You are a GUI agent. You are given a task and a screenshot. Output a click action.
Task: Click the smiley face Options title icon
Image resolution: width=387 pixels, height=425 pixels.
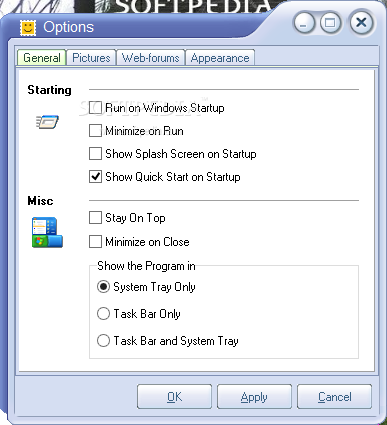coord(28,28)
